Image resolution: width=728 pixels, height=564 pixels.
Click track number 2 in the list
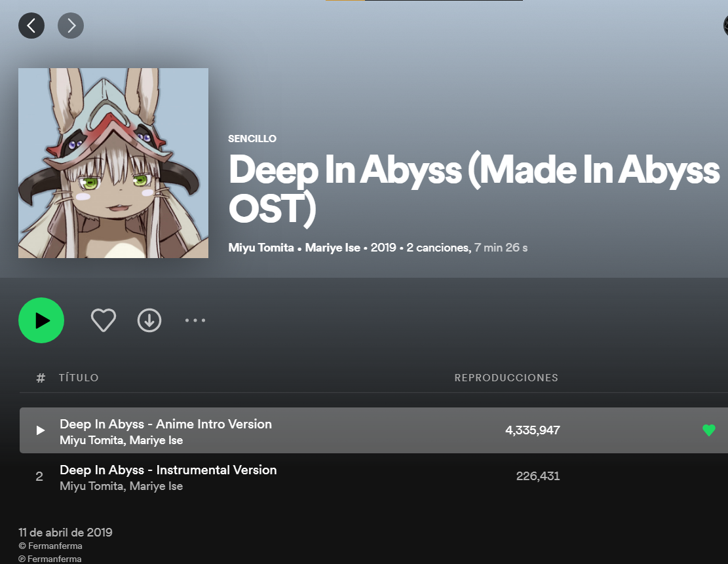point(39,476)
